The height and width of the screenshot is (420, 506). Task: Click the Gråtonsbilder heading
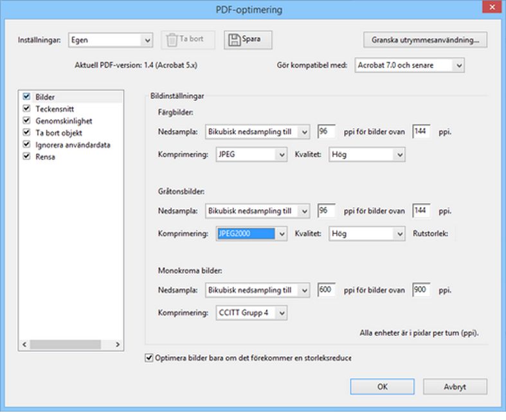pyautogui.click(x=181, y=192)
